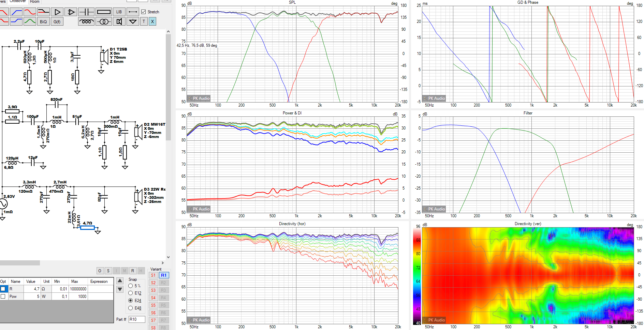
Task: Select variant S4
Action: [153, 298]
